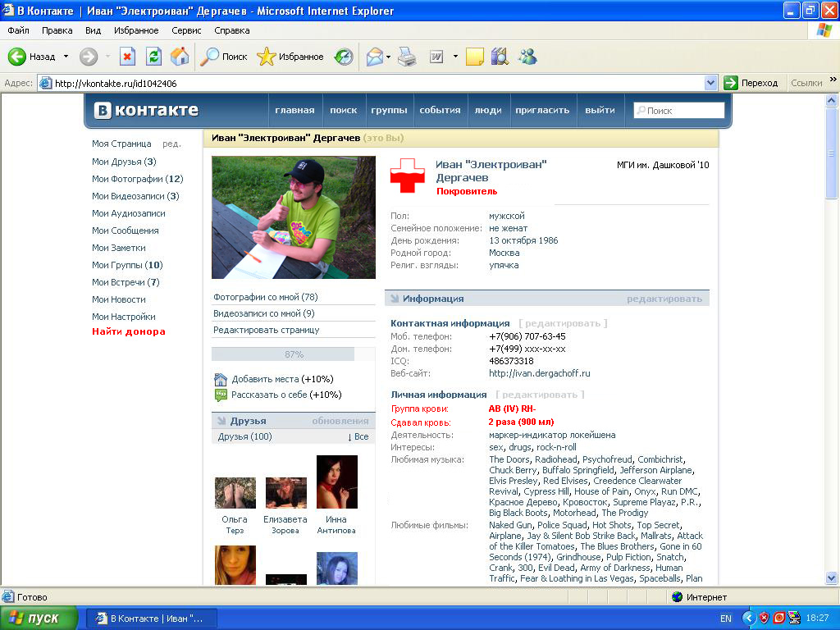Open the Вид menu
840x630 pixels.
94,30
